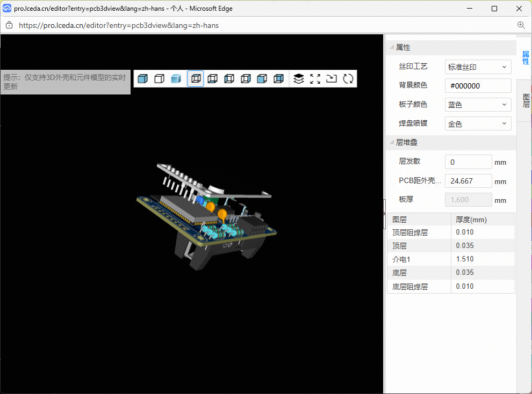Click the 层发散 value input field
Viewport: 532px width, 394px height.
468,162
